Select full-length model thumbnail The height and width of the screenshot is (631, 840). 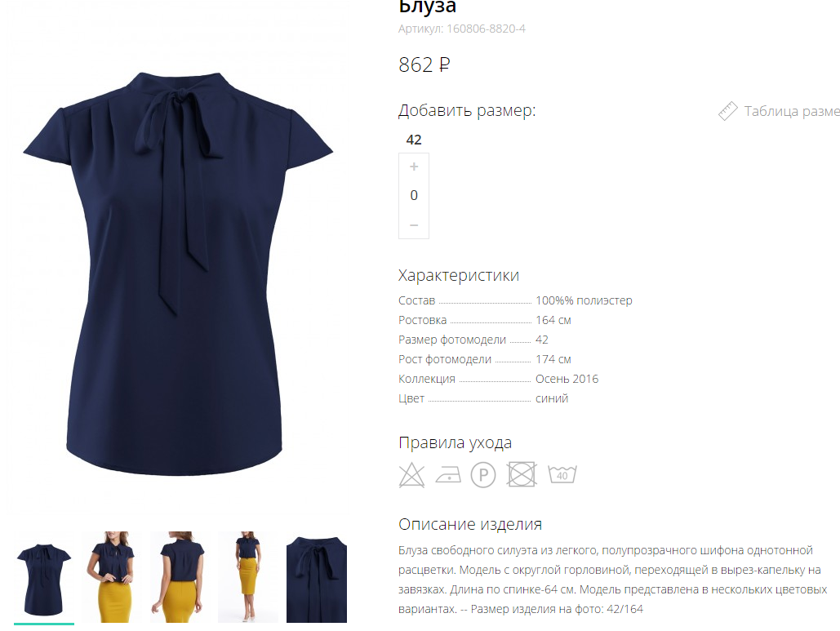coord(248,577)
